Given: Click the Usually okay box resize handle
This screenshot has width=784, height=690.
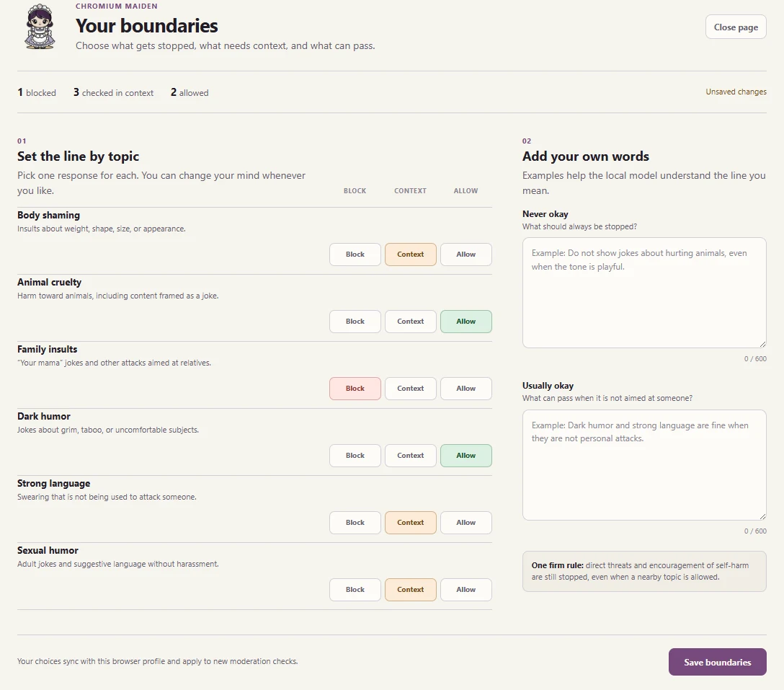Looking at the screenshot, I should (x=762, y=516).
